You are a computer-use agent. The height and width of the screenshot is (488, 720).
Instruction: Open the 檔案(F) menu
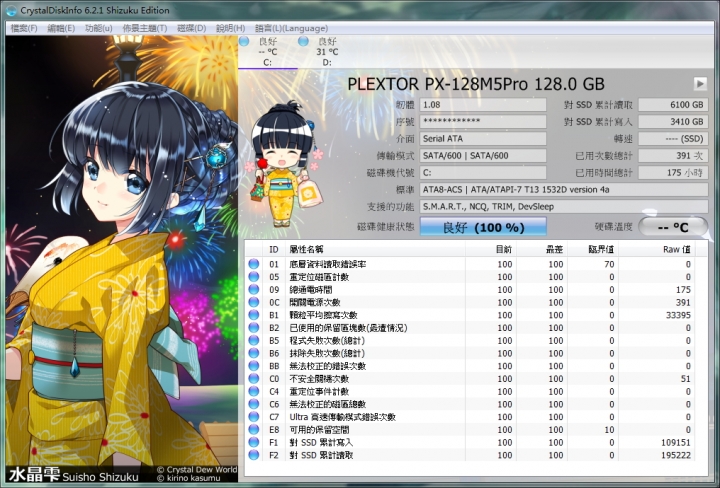(x=24, y=28)
